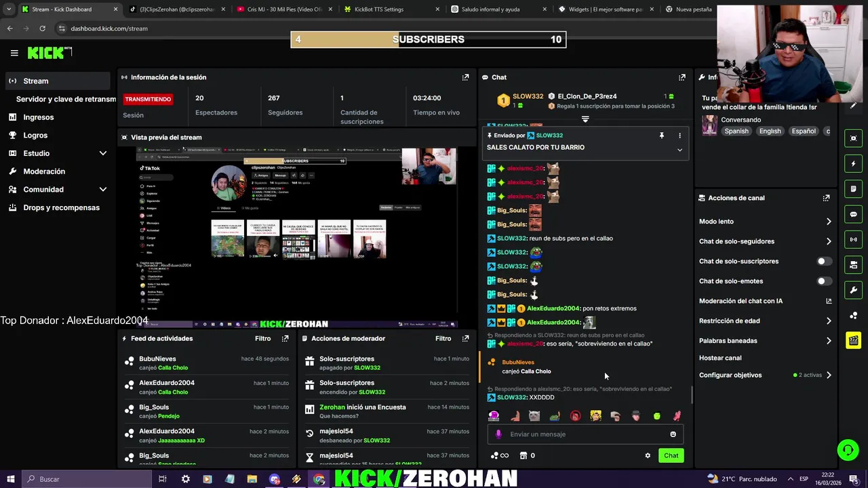Click the Buscar search box on taskbar
Screen dimensions: 868x488
pyautogui.click(x=88, y=479)
